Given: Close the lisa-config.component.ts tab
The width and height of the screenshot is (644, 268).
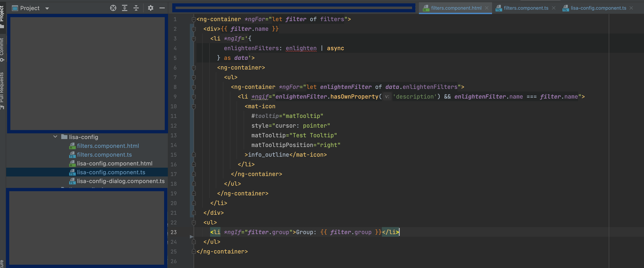Looking at the screenshot, I should click(631, 8).
